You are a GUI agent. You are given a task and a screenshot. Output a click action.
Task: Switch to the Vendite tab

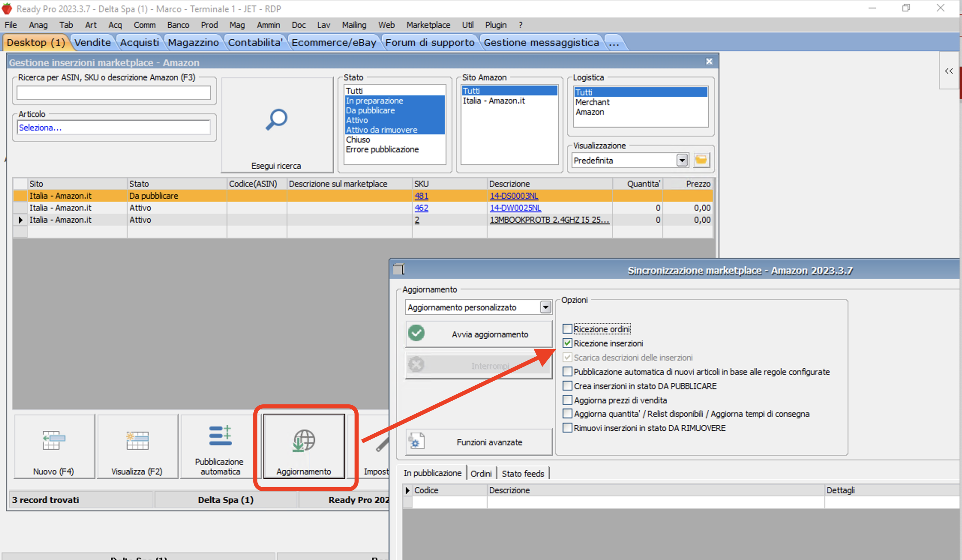pos(92,42)
